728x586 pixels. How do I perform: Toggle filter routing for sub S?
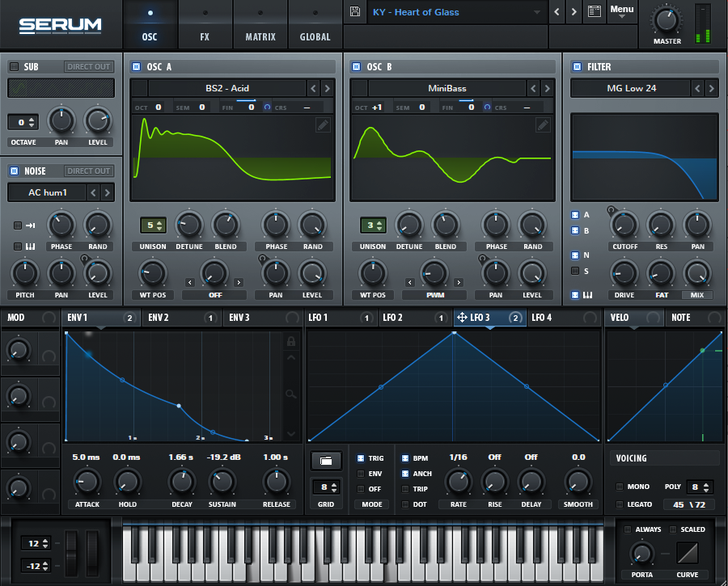(x=575, y=271)
